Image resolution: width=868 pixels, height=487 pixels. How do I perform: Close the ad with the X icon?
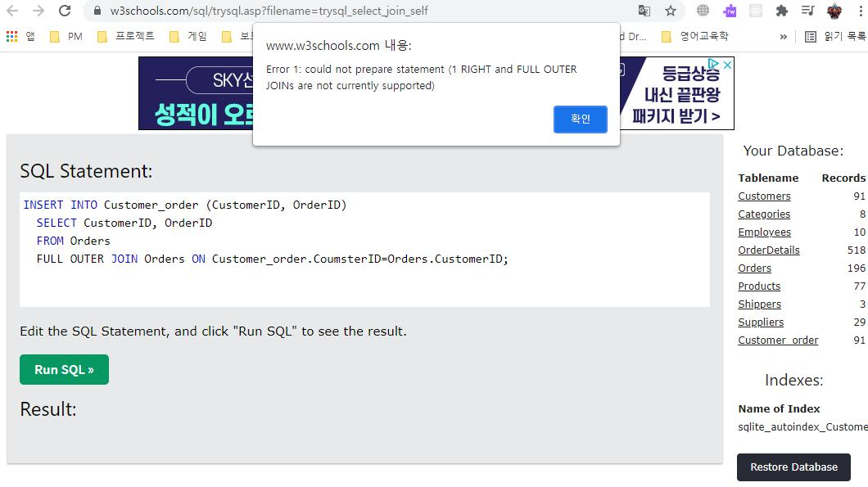pos(727,65)
